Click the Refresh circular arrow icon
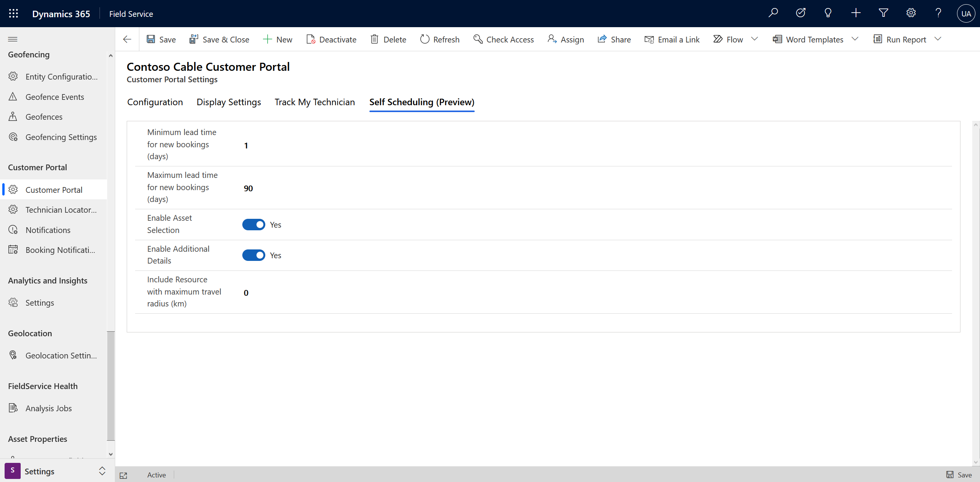Viewport: 980px width, 482px height. pyautogui.click(x=425, y=39)
